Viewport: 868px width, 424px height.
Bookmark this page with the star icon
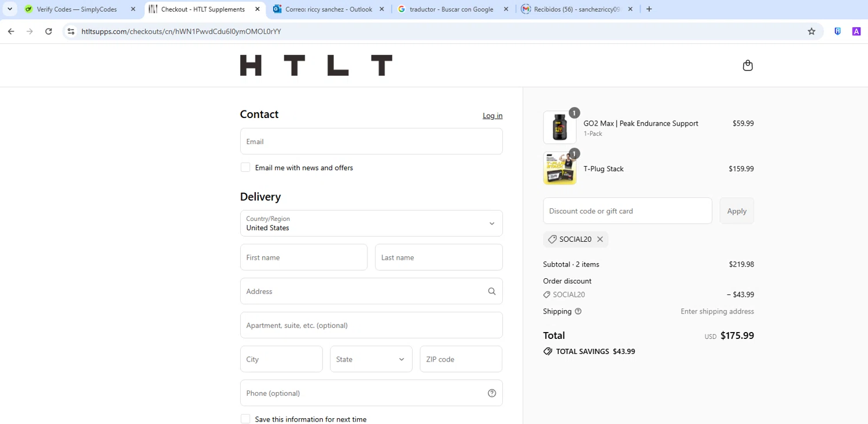pyautogui.click(x=811, y=31)
